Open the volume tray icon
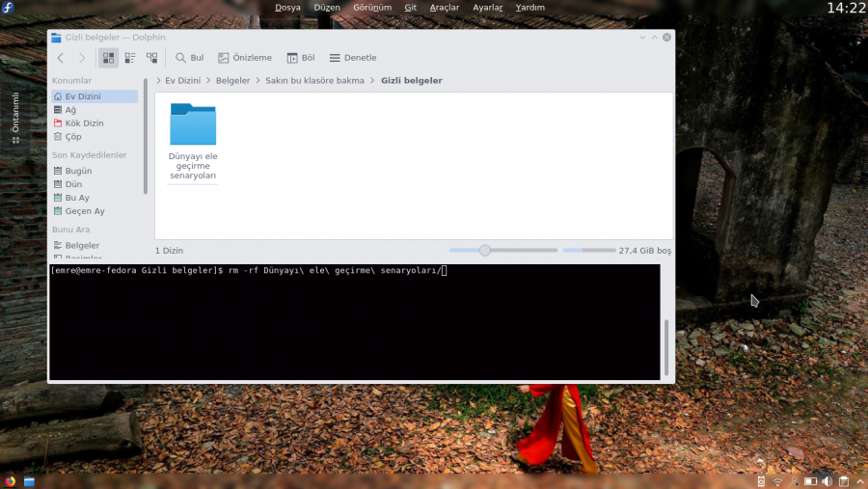The image size is (868, 489). click(x=827, y=482)
